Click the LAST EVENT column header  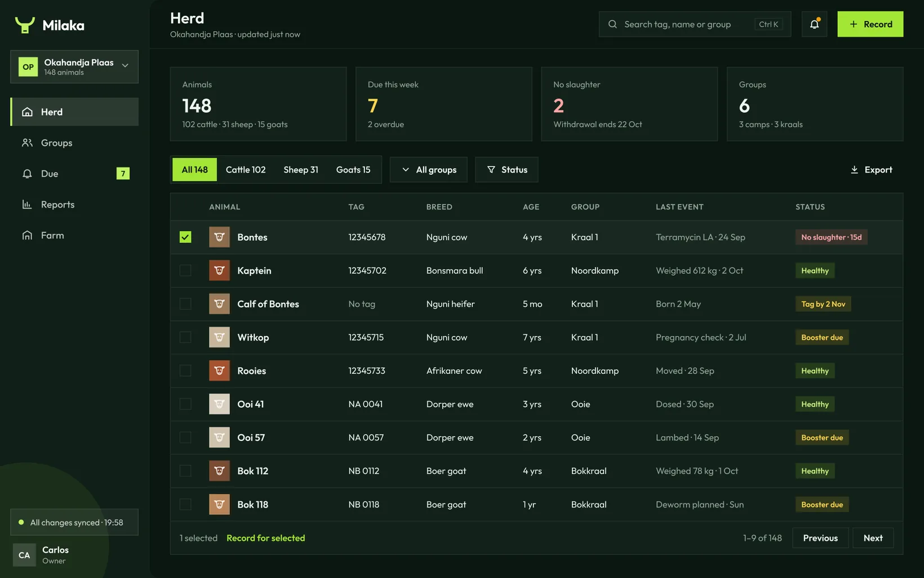(x=679, y=207)
